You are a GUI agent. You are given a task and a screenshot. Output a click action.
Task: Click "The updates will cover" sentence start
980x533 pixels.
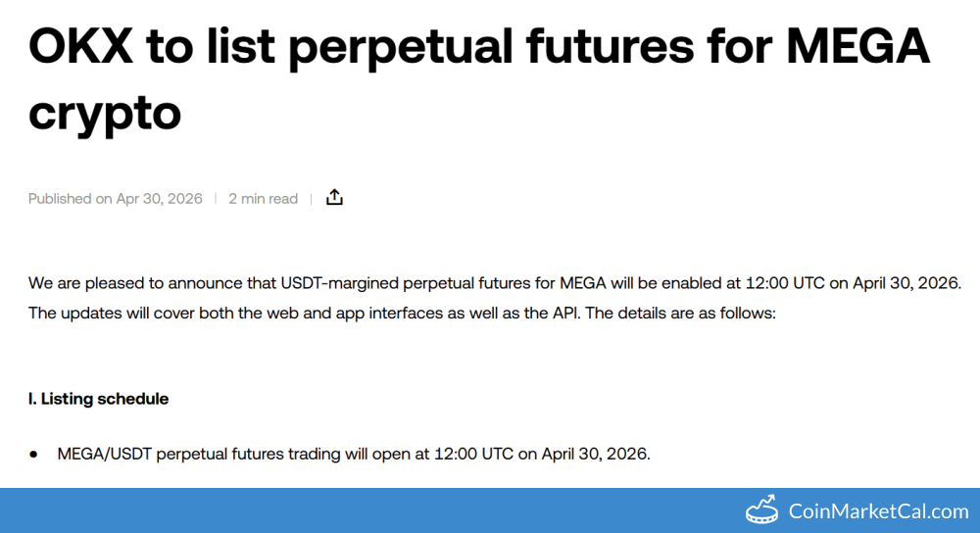(108, 315)
